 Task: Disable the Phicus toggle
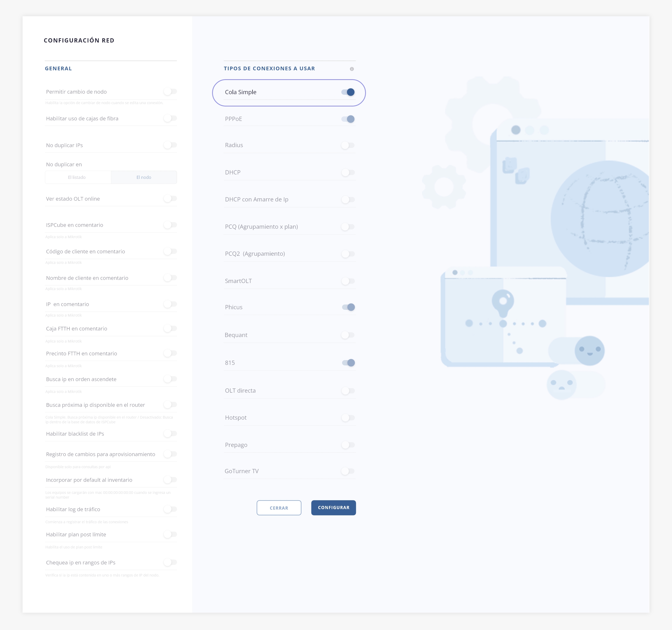(348, 307)
